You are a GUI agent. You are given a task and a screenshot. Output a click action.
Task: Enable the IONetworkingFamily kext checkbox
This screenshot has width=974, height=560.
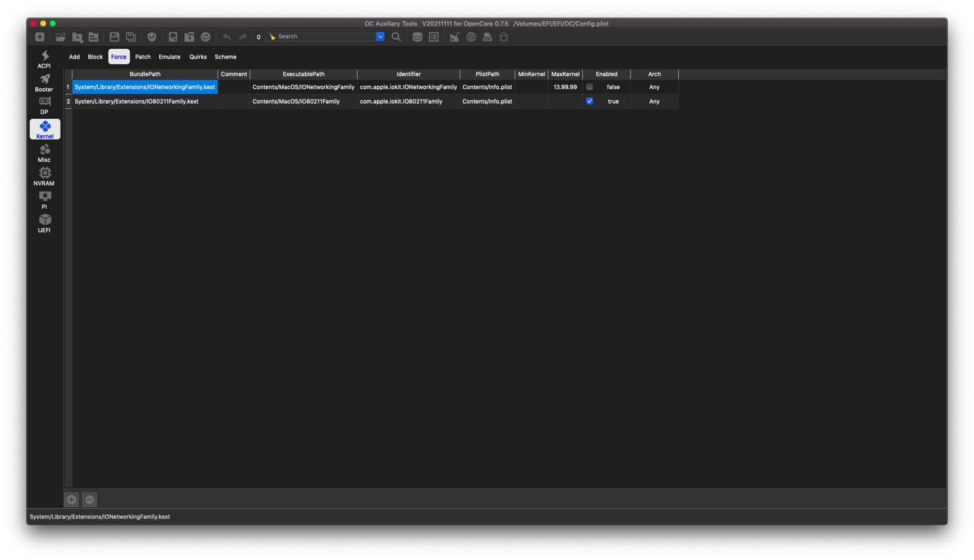coord(589,87)
